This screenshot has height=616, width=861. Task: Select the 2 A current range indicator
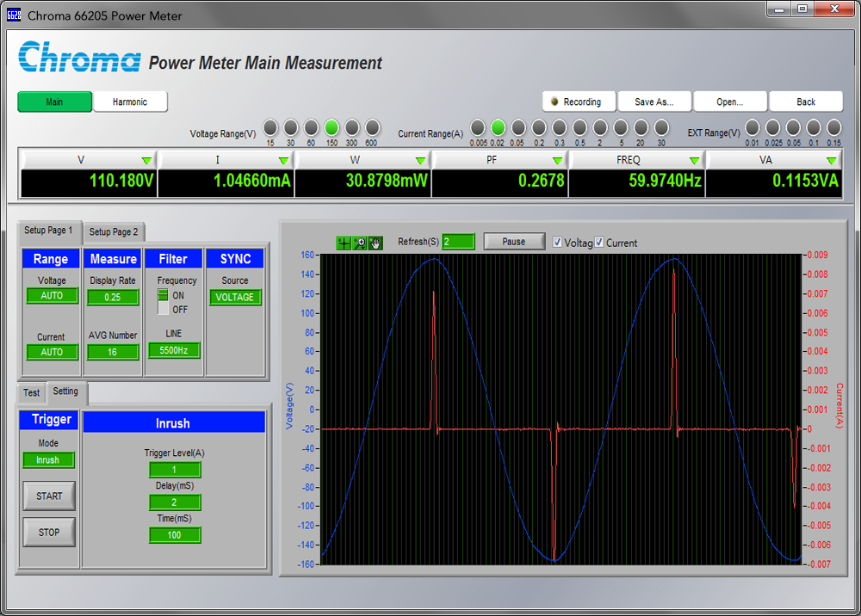pyautogui.click(x=599, y=128)
